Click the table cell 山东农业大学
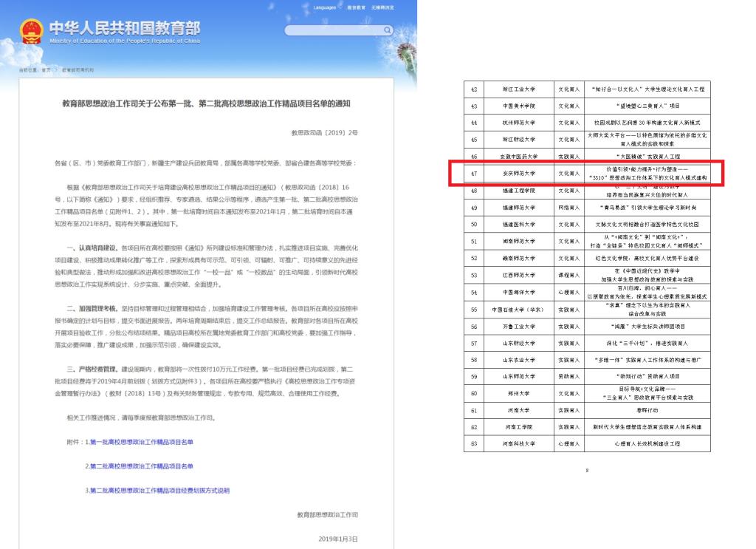This screenshot has height=549, width=756. [x=519, y=360]
